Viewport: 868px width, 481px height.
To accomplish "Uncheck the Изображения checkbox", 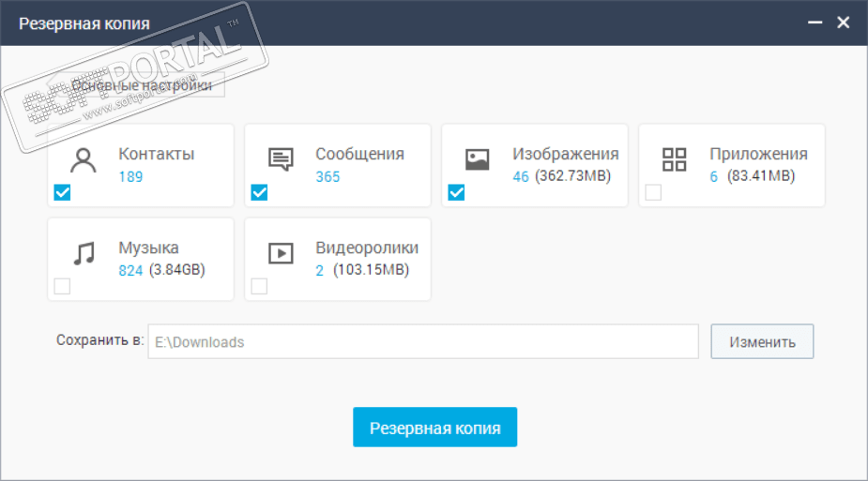I will tap(456, 192).
